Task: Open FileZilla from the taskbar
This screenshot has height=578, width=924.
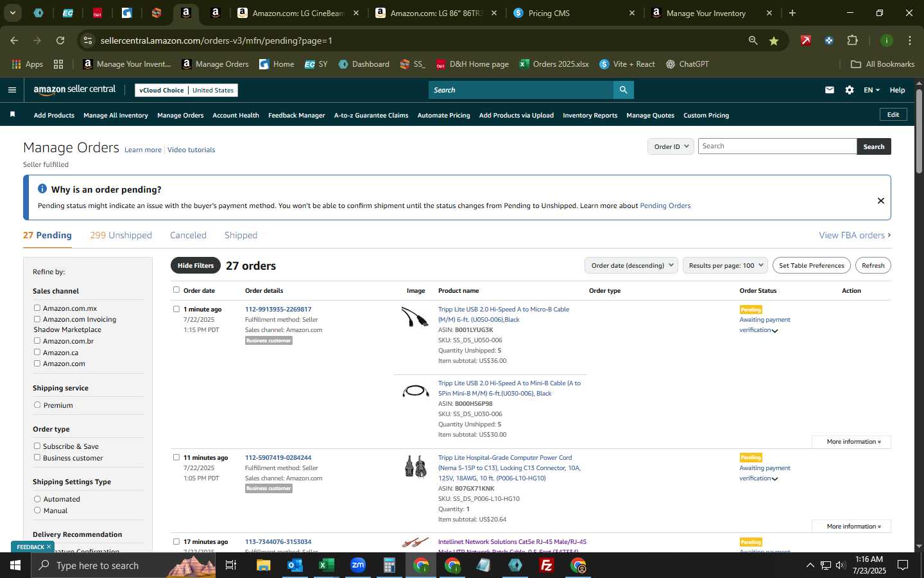Action: (547, 565)
